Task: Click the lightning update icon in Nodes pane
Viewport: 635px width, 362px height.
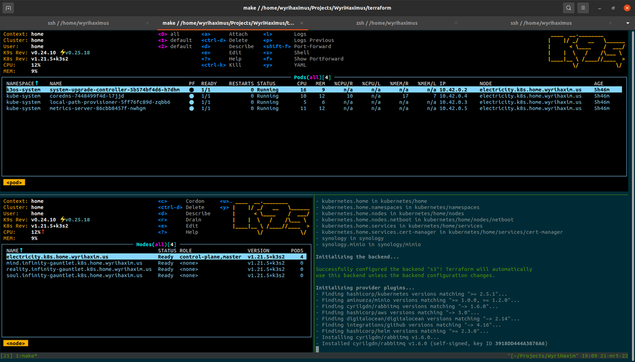Action: point(62,219)
